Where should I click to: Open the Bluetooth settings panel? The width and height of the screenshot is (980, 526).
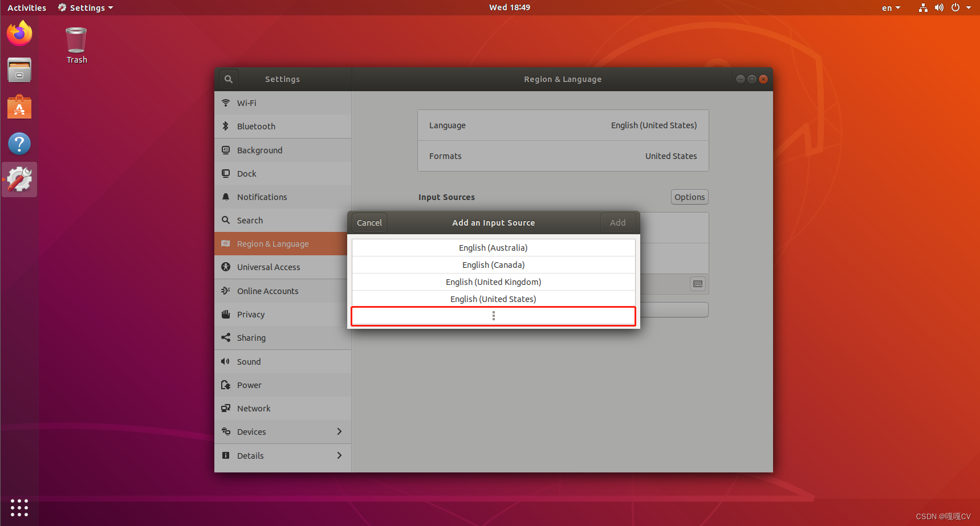point(283,126)
